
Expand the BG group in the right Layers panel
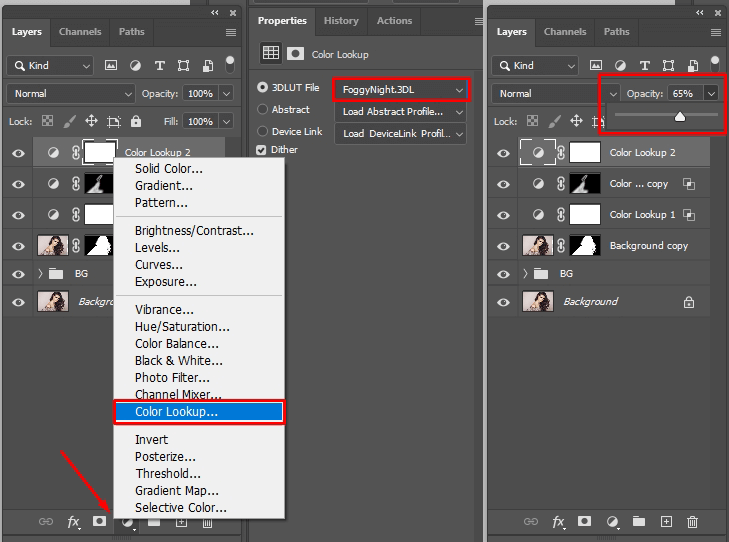(x=527, y=273)
